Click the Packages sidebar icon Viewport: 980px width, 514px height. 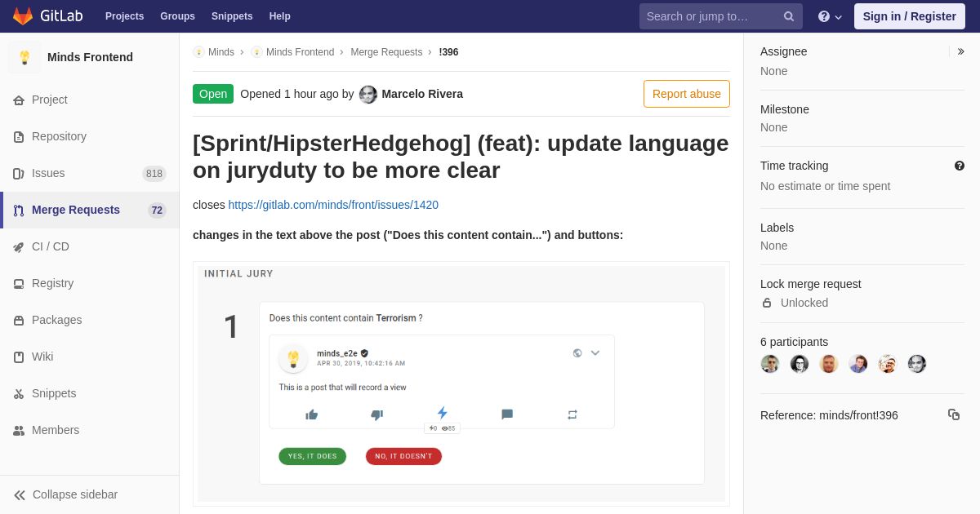[19, 321]
